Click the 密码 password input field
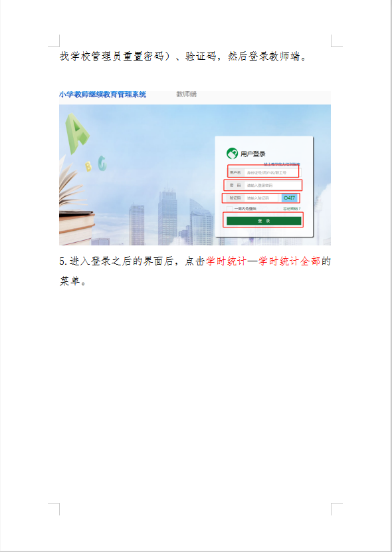The height and width of the screenshot is (552, 392). pyautogui.click(x=272, y=185)
